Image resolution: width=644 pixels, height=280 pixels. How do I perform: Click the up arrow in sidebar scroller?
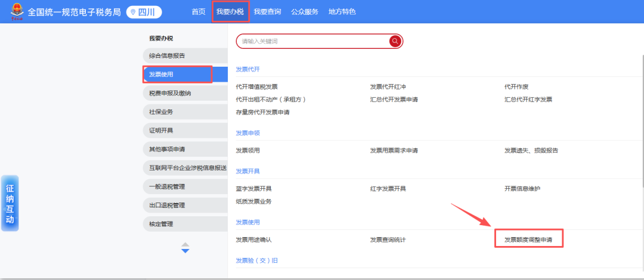[x=185, y=244]
